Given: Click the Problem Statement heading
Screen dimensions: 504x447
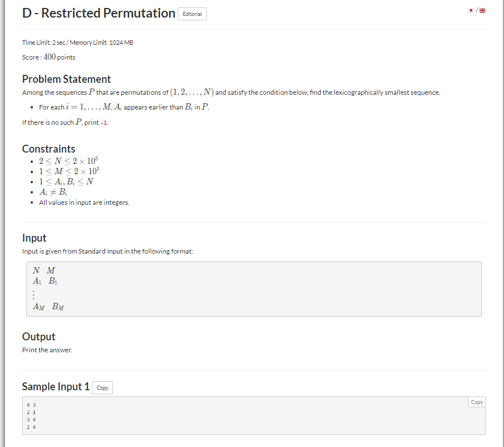Looking at the screenshot, I should coord(66,79).
